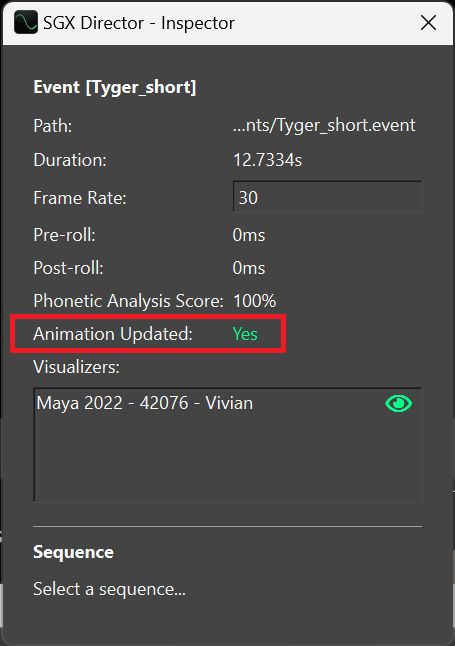Toggle the green eye icon for Maya visualizer
The image size is (455, 646).
[x=399, y=403]
